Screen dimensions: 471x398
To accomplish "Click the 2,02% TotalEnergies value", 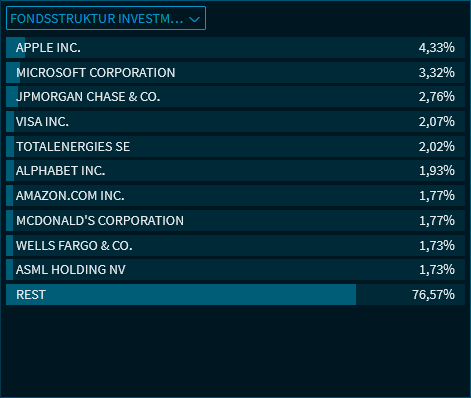I will [437, 146].
